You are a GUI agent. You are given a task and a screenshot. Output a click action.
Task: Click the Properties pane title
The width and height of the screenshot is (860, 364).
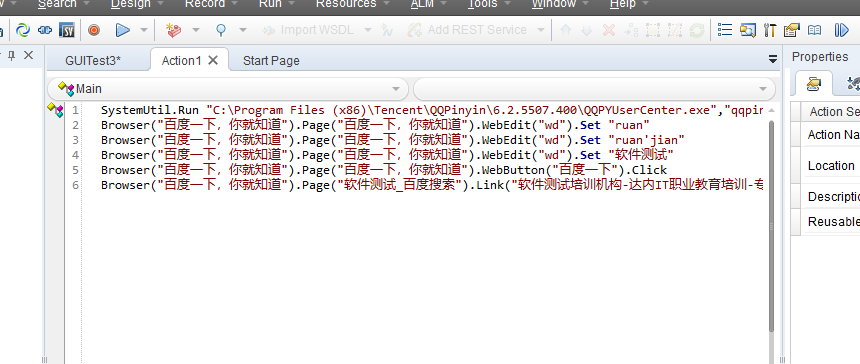click(820, 56)
